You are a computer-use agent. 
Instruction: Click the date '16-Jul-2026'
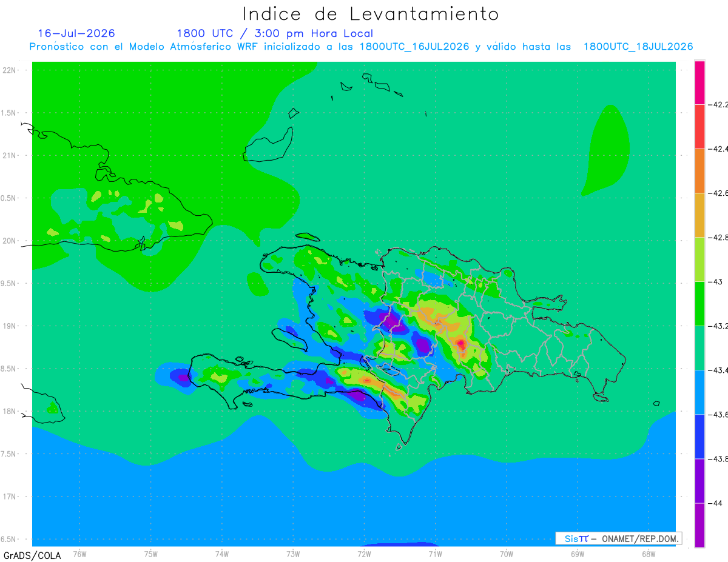(76, 33)
